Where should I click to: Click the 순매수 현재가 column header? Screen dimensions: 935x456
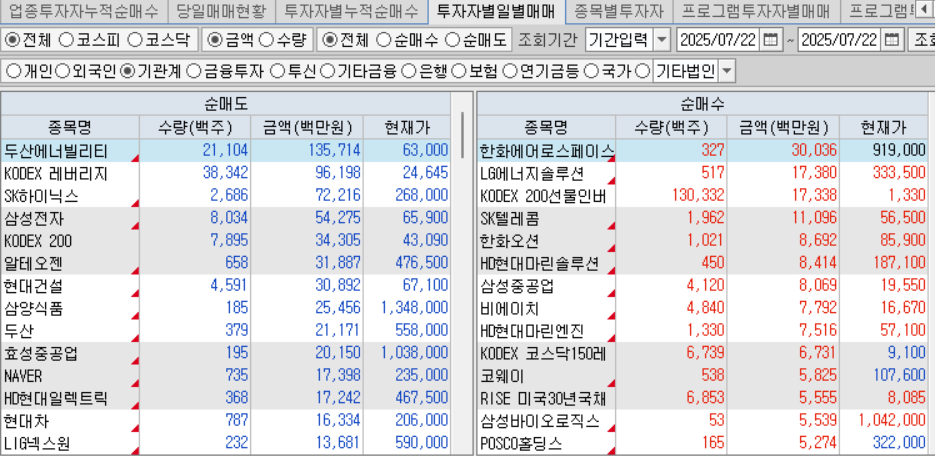[x=883, y=128]
